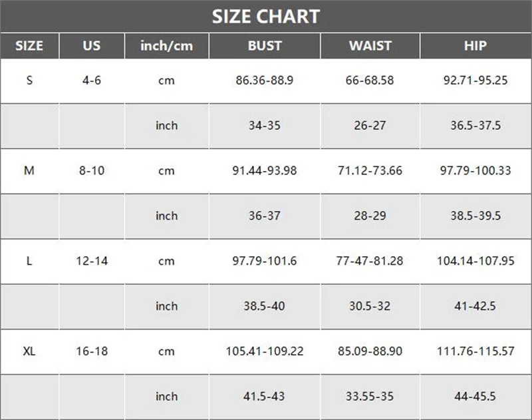Click waist value 26-27 inch

370,126
